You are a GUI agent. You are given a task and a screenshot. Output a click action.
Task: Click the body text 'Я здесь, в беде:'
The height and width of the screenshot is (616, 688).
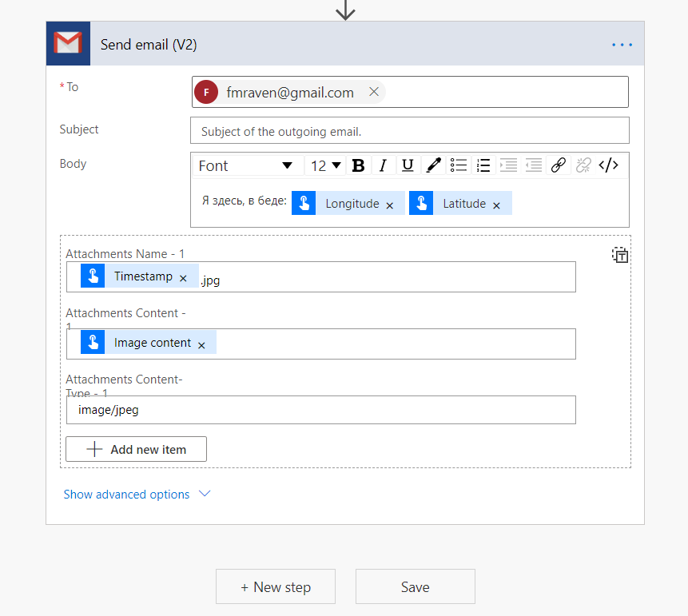coord(244,201)
